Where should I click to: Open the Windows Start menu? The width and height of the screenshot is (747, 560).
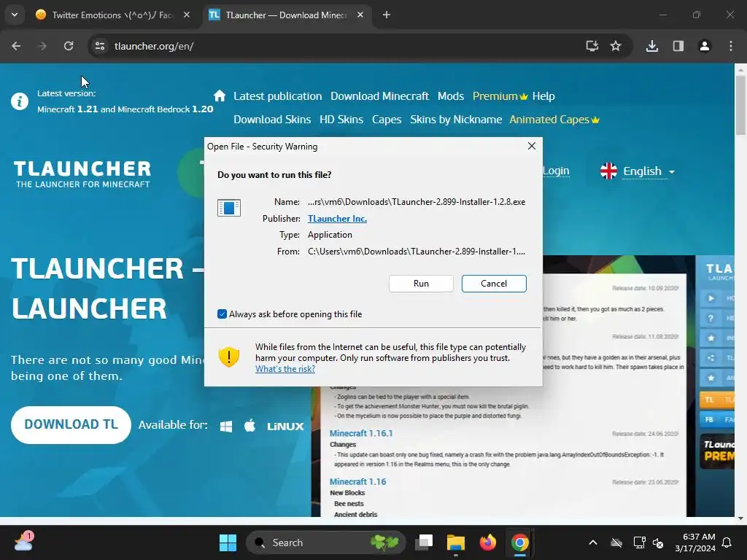coord(228,542)
